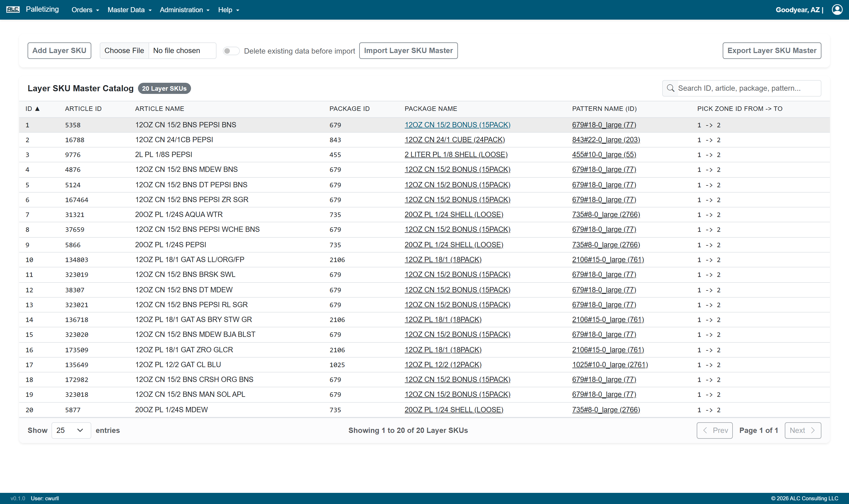Open 12OZ PL 12/2 (12PACK) package link
849x504 pixels.
coord(443,364)
